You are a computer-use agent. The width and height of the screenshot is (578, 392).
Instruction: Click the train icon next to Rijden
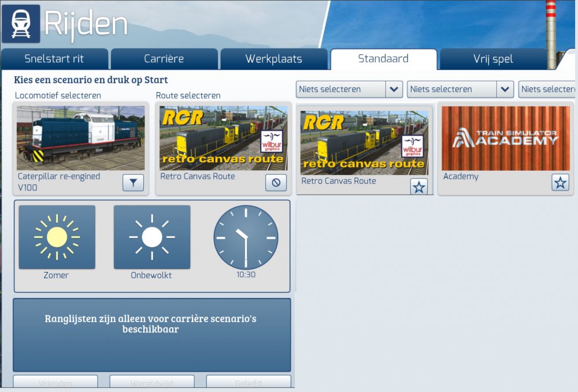pos(21,24)
